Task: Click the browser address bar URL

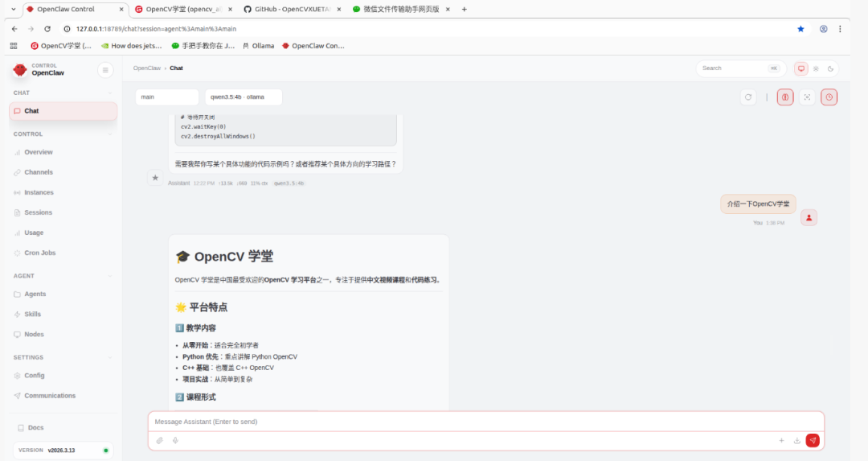Action: [156, 29]
